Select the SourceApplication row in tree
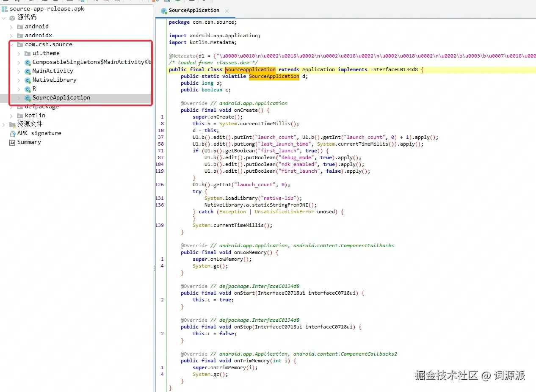Screen dimensions: 536x392 coord(76,98)
